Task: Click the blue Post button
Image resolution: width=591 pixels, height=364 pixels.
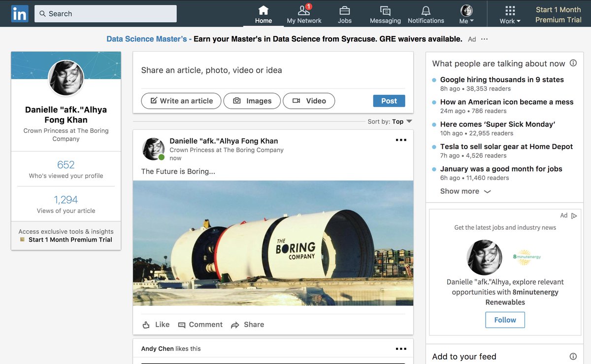Action: pyautogui.click(x=389, y=101)
